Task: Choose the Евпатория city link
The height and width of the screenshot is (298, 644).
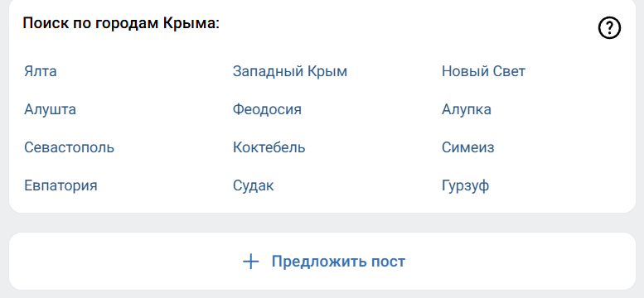Action: coord(61,185)
